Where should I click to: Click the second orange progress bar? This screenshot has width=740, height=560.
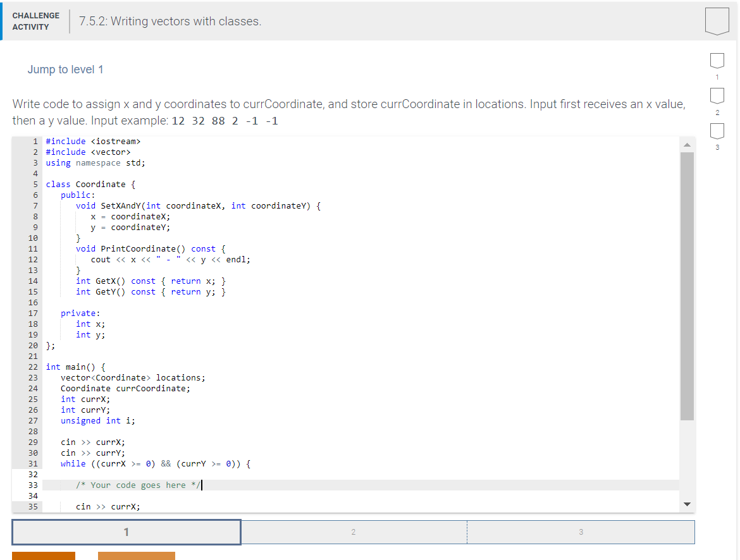(x=136, y=557)
